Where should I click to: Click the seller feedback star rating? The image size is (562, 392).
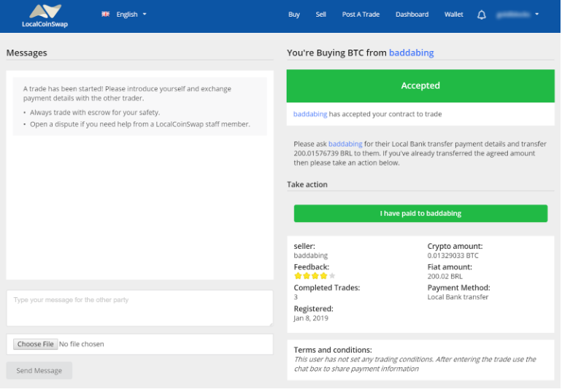315,275
